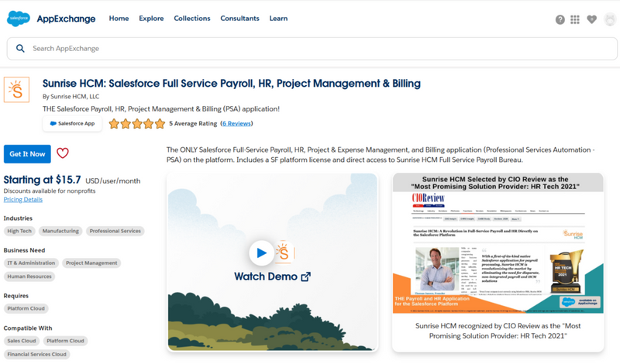This screenshot has height=364, width=620.
Task: Click CIO Review recognition caption text
Action: (x=498, y=331)
